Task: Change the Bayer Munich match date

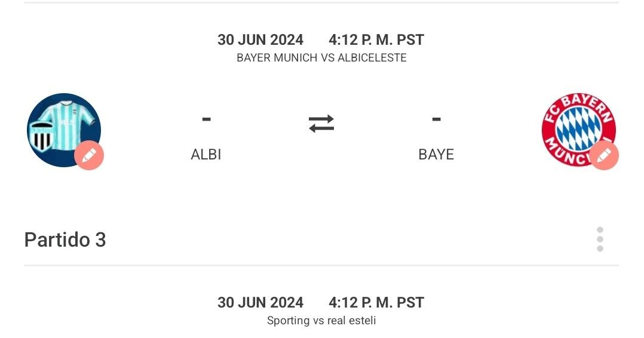Action: coord(260,40)
